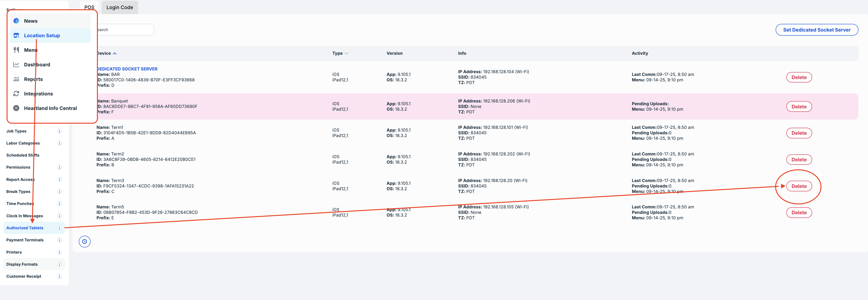The width and height of the screenshot is (868, 300).
Task: Select Display Formats in the settings sidebar
Action: pos(22,264)
